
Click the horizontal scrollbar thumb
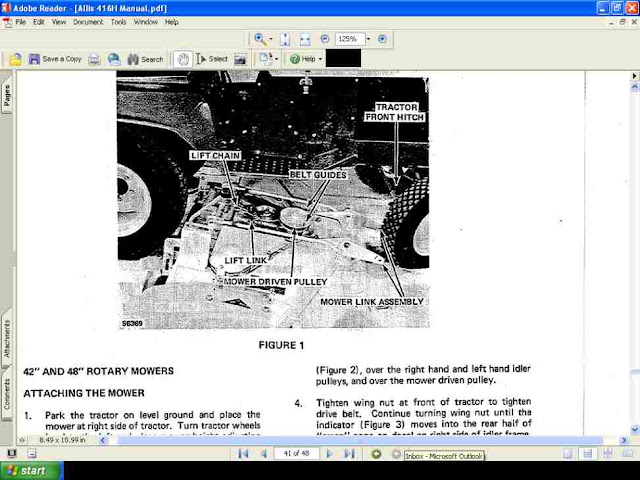point(359,440)
